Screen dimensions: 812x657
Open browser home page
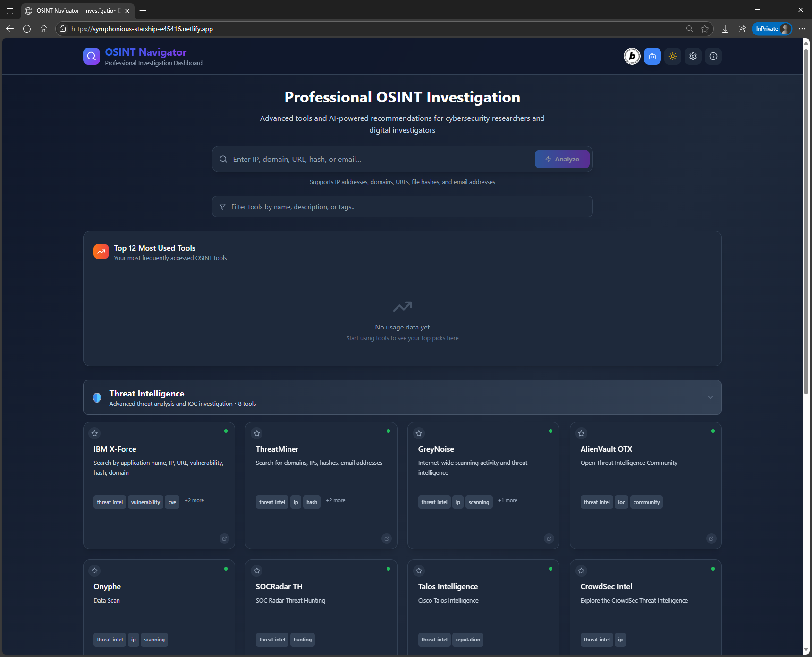click(x=44, y=29)
